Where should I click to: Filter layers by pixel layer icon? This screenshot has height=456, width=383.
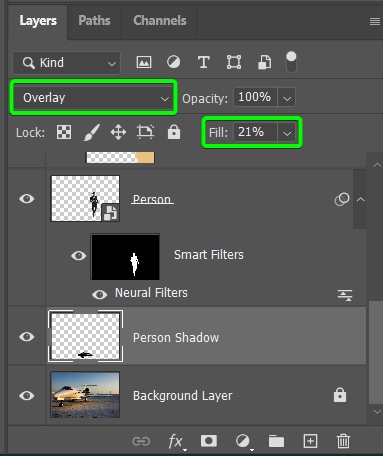pos(144,62)
